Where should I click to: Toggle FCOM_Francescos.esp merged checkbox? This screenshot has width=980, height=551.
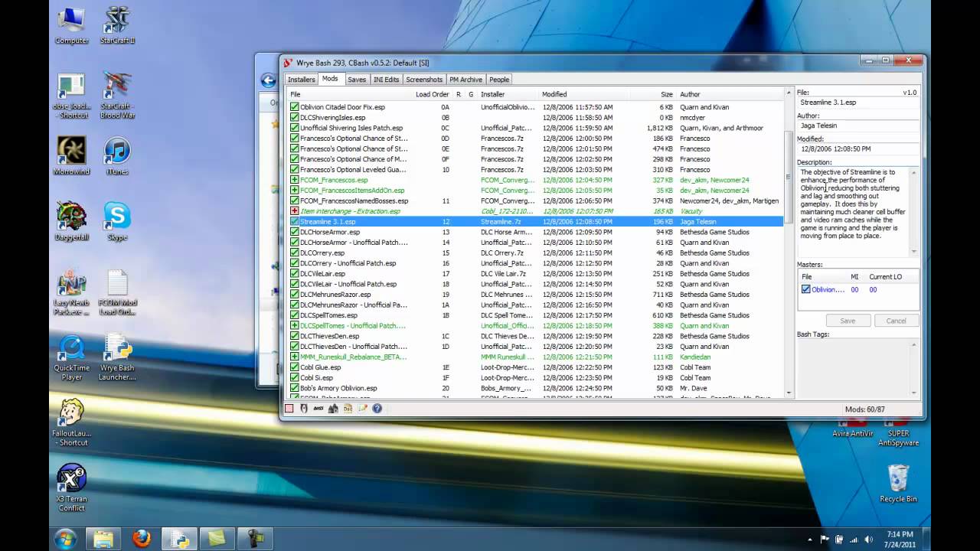[x=295, y=180]
